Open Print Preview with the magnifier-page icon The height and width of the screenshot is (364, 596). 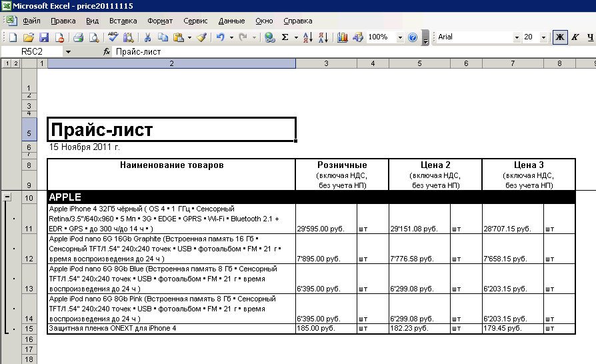(93, 37)
